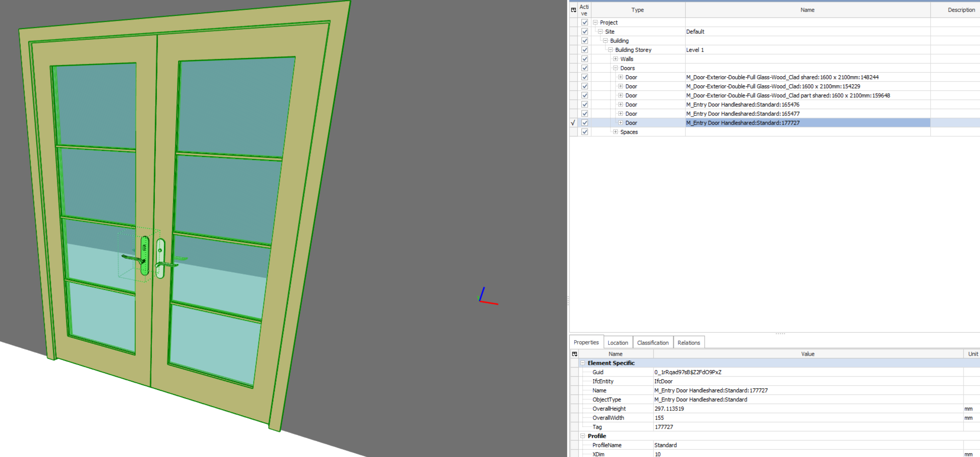Collapse the Building Storey node
Image resolution: width=980 pixels, height=457 pixels.
(611, 49)
